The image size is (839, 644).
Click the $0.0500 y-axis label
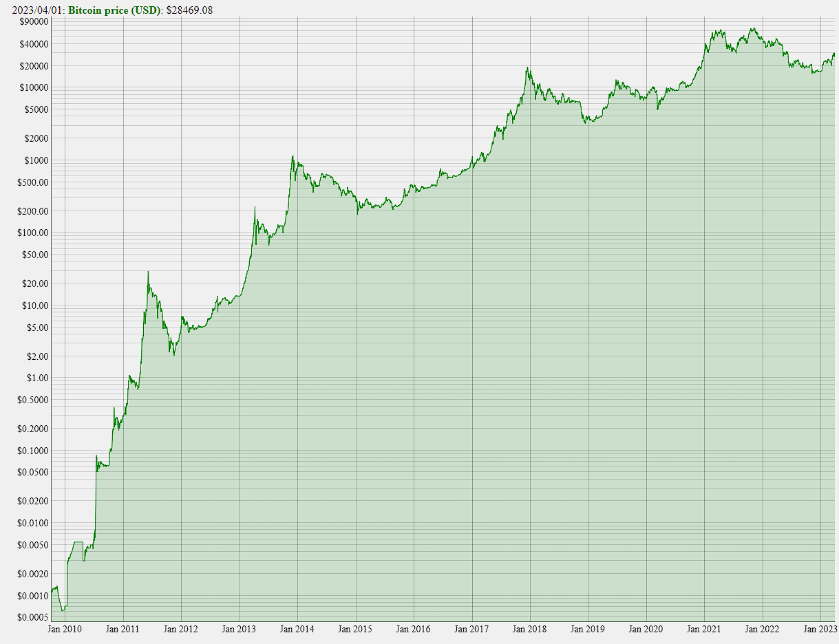tap(33, 472)
